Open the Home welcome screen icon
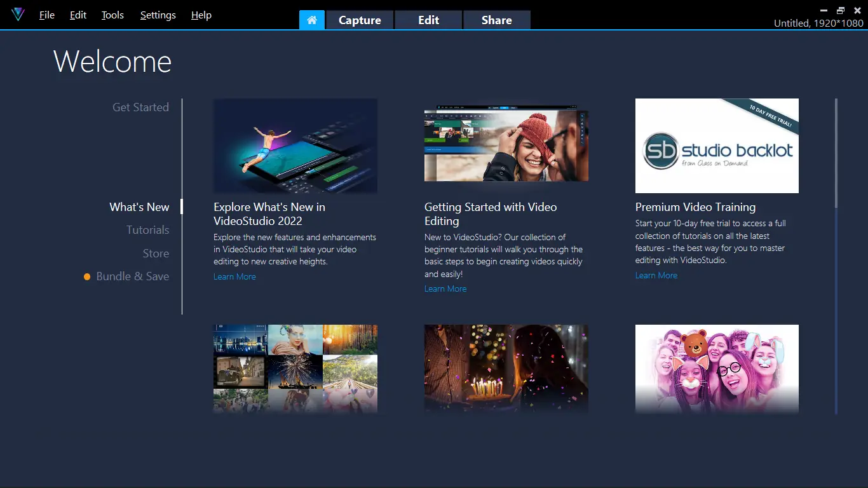The height and width of the screenshot is (488, 868). click(x=311, y=20)
